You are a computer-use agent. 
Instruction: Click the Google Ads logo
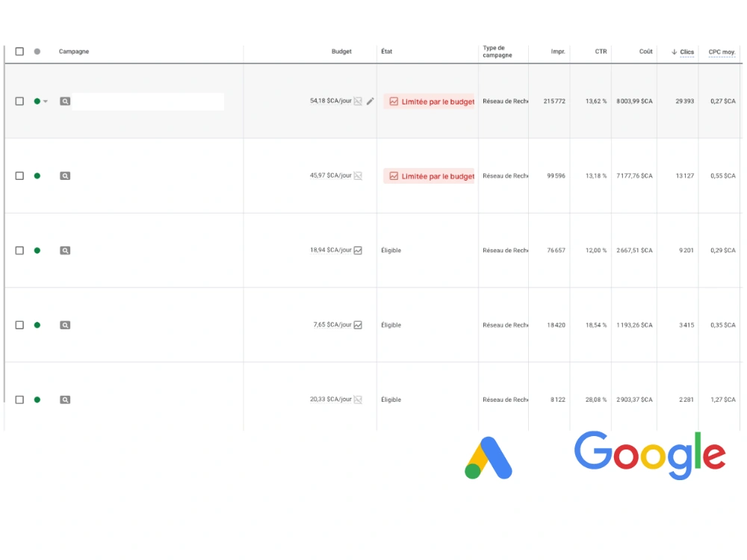pyautogui.click(x=489, y=458)
